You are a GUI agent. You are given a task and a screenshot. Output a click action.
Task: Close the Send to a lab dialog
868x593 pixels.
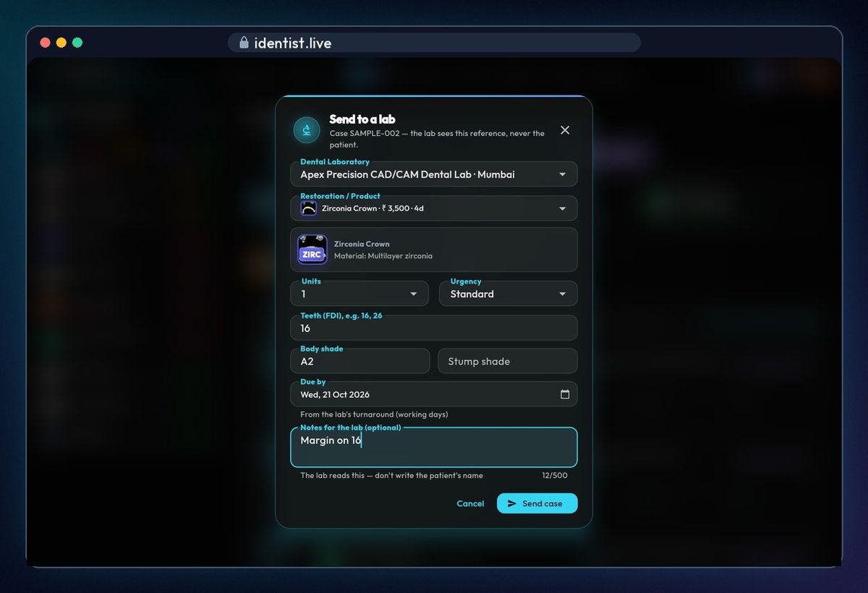point(565,130)
